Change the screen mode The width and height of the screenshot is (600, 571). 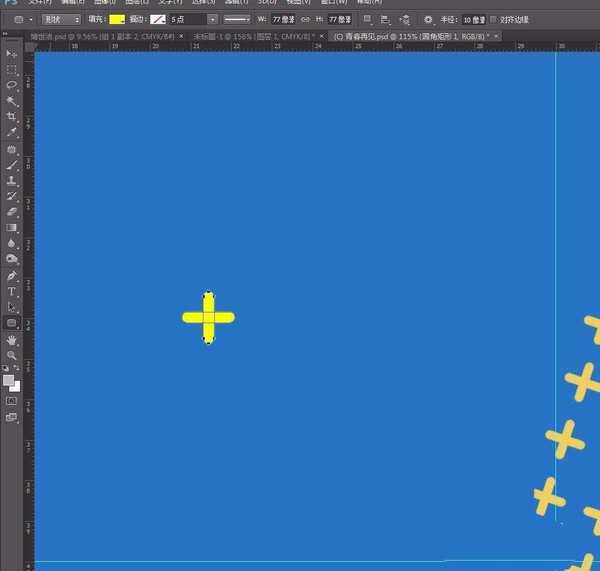click(x=11, y=417)
